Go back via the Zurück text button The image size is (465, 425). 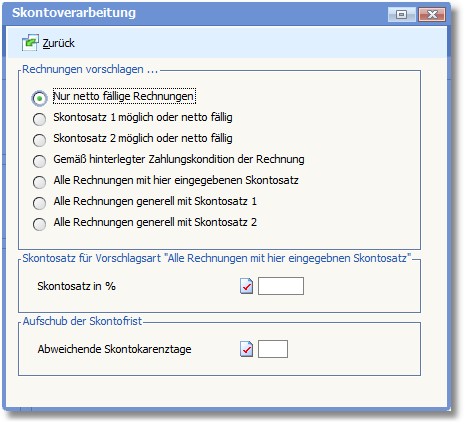[x=58, y=43]
